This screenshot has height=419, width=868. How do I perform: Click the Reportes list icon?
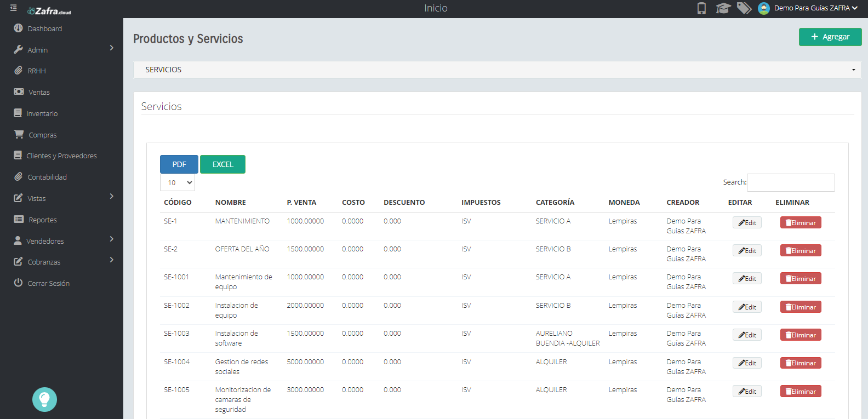point(19,219)
